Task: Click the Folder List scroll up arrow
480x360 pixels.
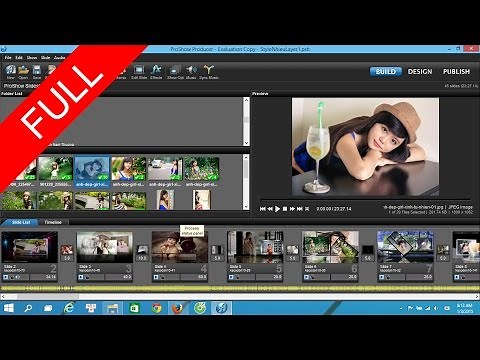Action: coord(246,100)
